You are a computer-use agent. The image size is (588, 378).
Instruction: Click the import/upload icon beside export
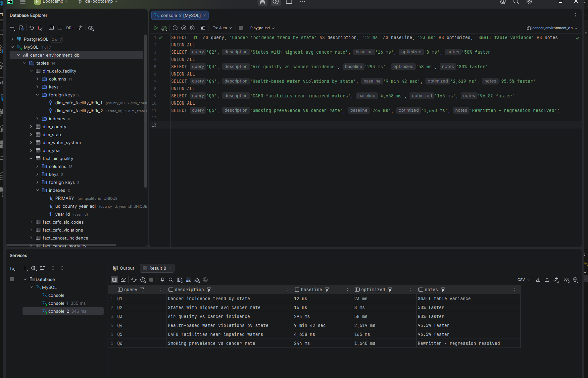click(547, 280)
